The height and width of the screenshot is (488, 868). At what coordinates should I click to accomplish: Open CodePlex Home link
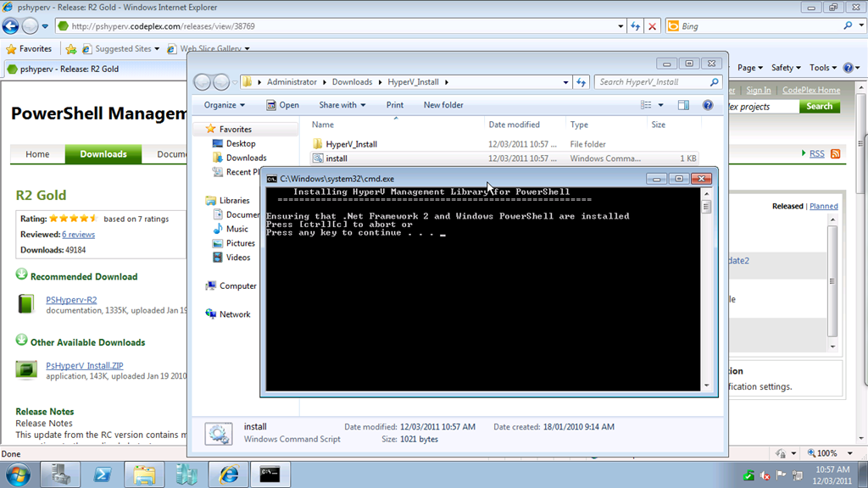(x=811, y=90)
